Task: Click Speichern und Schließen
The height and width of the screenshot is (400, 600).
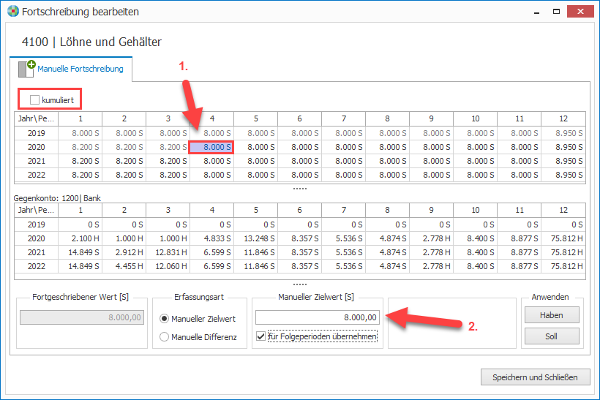Action: [x=535, y=377]
